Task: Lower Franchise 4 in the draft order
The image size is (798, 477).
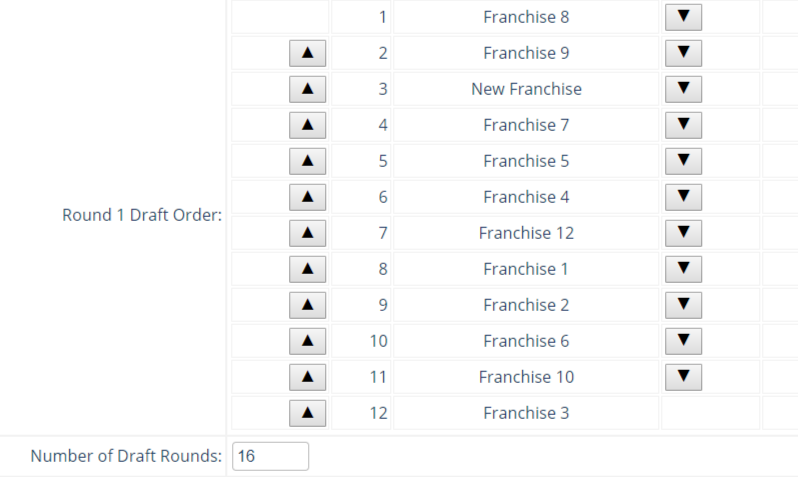Action: click(683, 197)
